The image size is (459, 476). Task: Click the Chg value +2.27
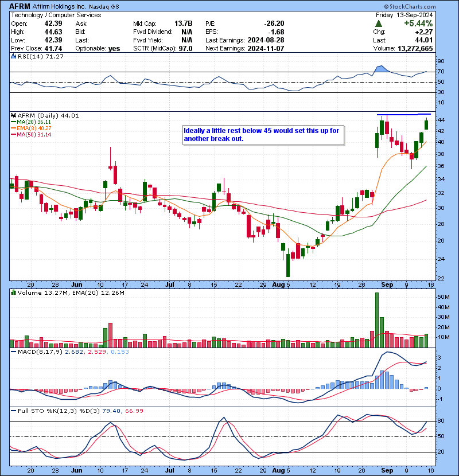click(424, 32)
